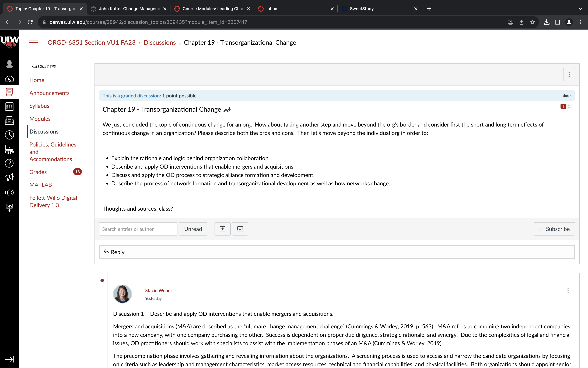
Task: Open Stacie Weber's profile name link
Action: pos(158,290)
